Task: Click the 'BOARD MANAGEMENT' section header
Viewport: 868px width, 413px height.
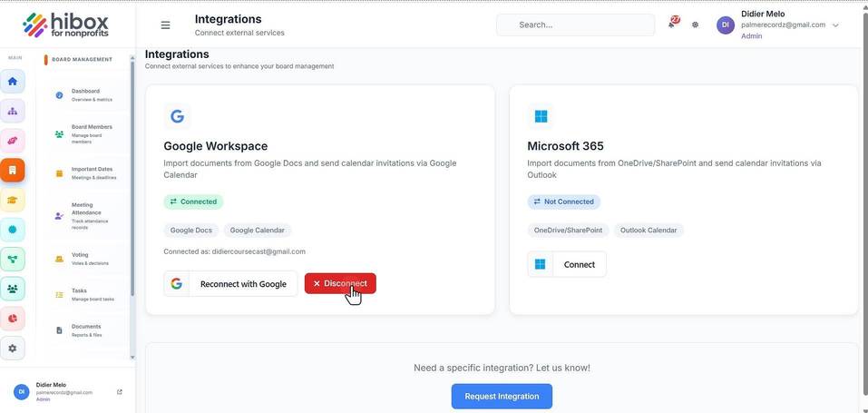Action: pyautogui.click(x=82, y=59)
